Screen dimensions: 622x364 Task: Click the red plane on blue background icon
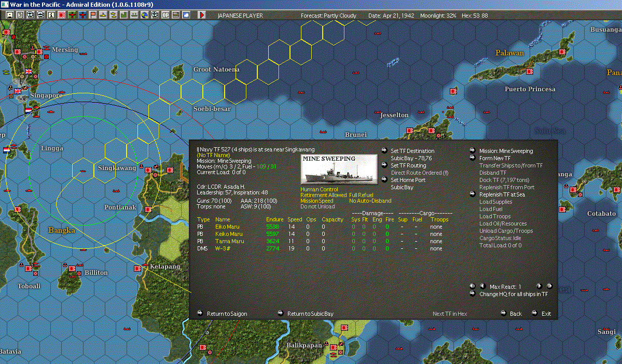[x=82, y=15]
